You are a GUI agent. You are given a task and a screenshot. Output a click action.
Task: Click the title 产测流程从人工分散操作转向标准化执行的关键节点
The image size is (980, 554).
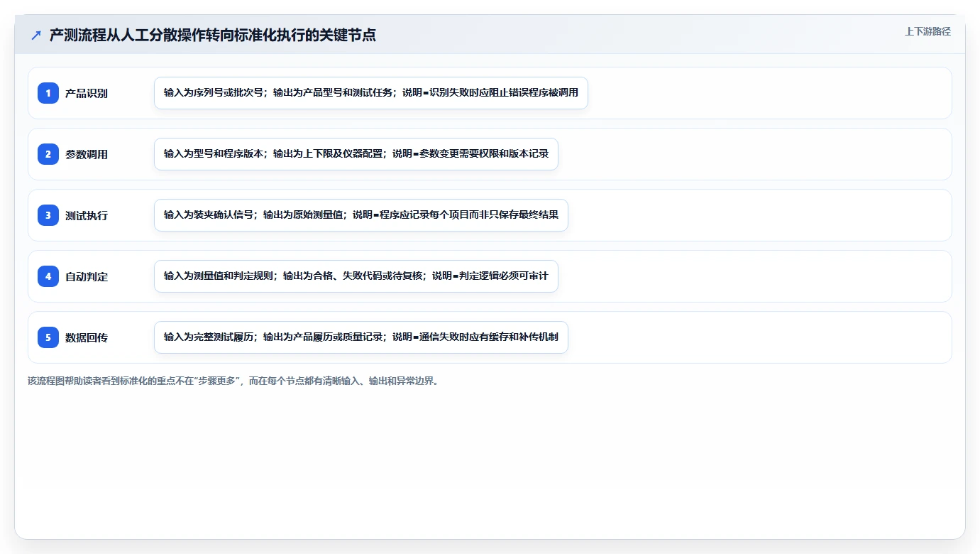[212, 35]
